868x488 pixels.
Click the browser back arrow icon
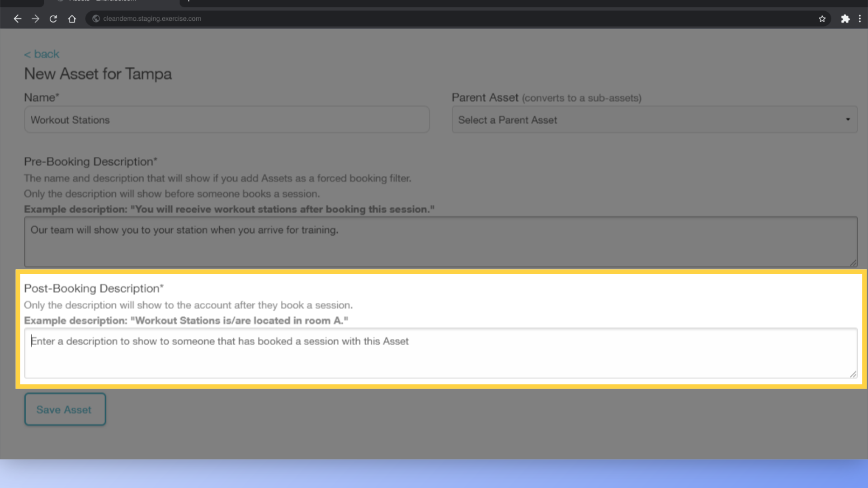(x=17, y=19)
